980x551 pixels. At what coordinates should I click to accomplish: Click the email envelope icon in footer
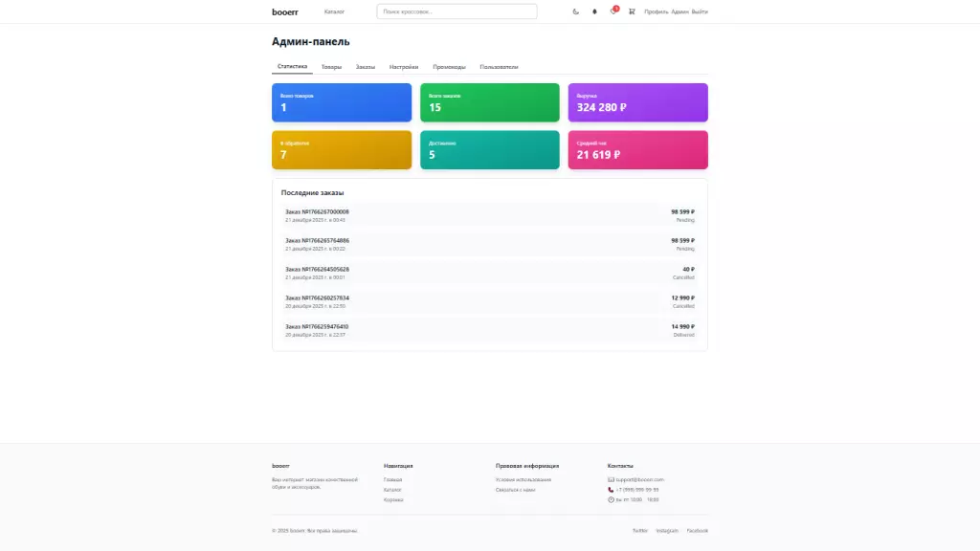point(611,479)
